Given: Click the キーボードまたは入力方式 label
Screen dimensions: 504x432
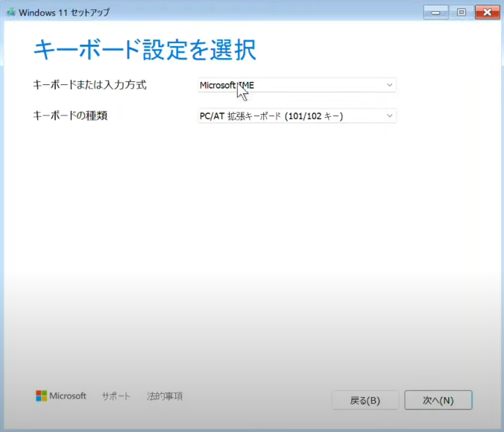Looking at the screenshot, I should pos(89,85).
